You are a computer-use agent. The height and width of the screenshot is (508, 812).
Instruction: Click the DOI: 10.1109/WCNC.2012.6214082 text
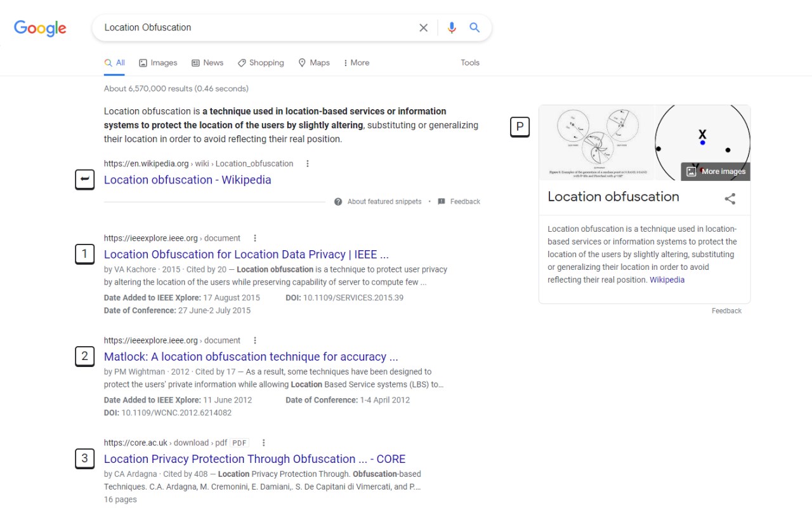coord(168,413)
